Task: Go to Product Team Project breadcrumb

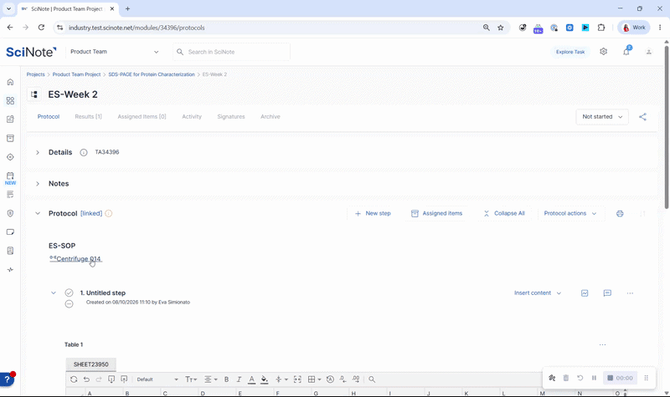Action: 76,74
